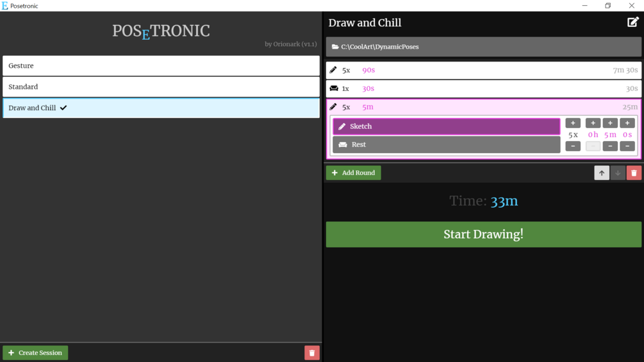Select the 5x 90s round row
The image size is (644, 362).
(x=483, y=70)
